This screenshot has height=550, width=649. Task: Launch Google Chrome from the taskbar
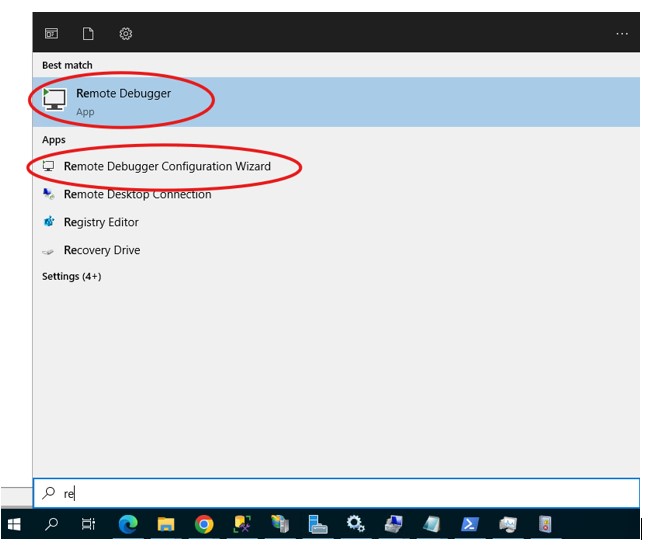[204, 524]
